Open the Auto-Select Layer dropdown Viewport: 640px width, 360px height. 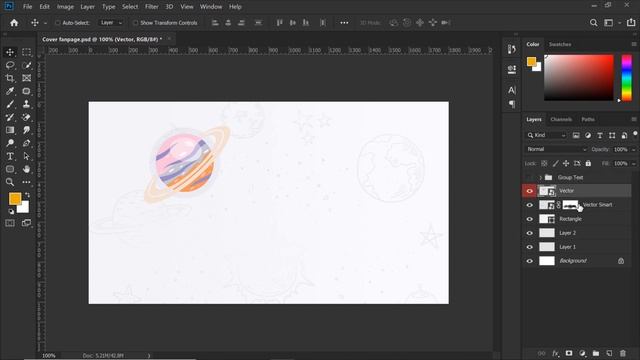pos(111,23)
